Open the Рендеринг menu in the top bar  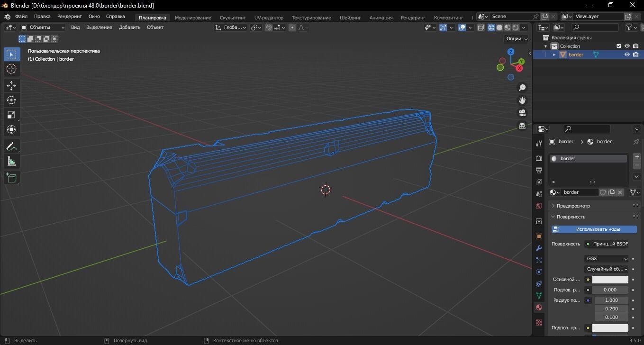tap(69, 16)
